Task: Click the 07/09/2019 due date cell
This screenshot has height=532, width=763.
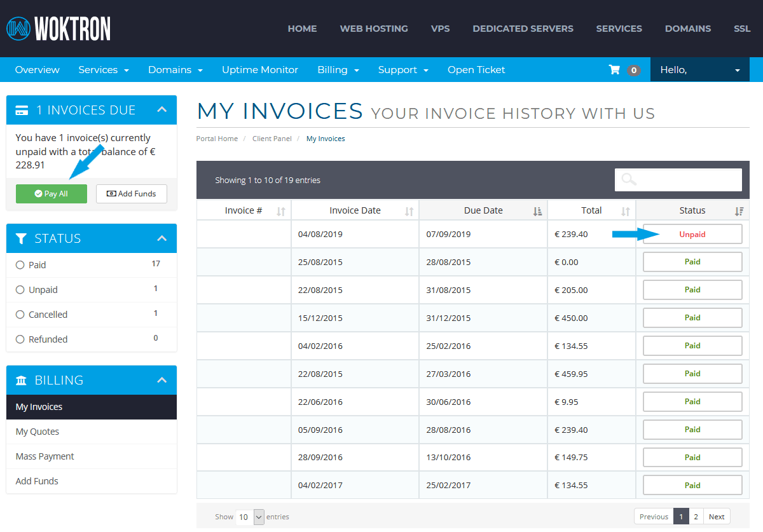Action: pos(483,234)
